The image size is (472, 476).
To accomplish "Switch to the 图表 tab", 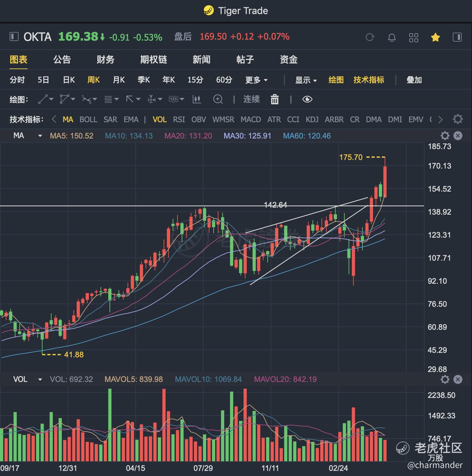I will 19,59.
